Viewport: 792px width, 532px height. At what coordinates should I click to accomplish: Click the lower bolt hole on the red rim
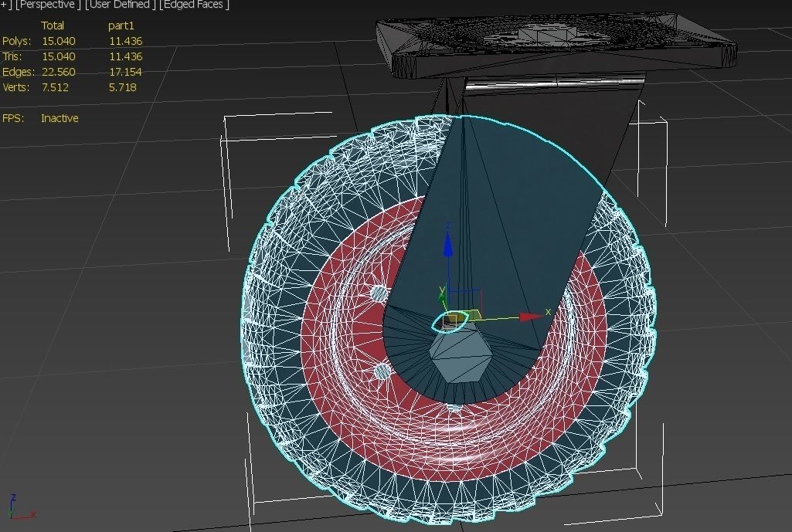(x=383, y=372)
